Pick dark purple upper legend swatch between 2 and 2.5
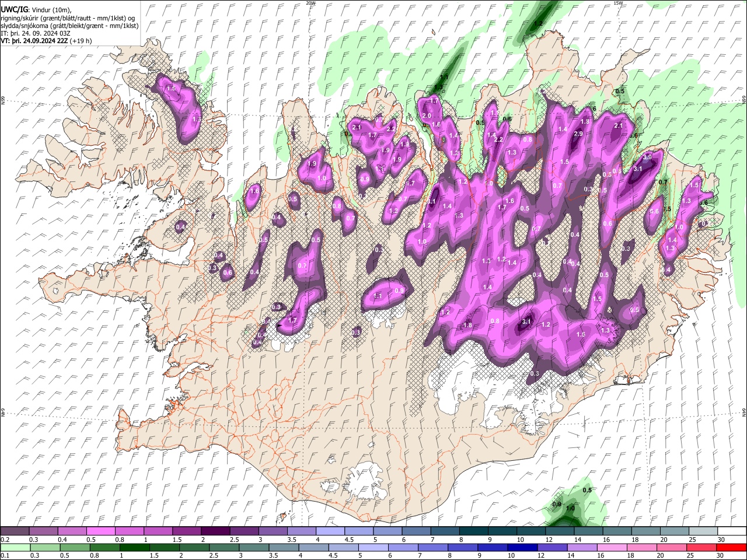The image size is (747, 560). point(215,531)
